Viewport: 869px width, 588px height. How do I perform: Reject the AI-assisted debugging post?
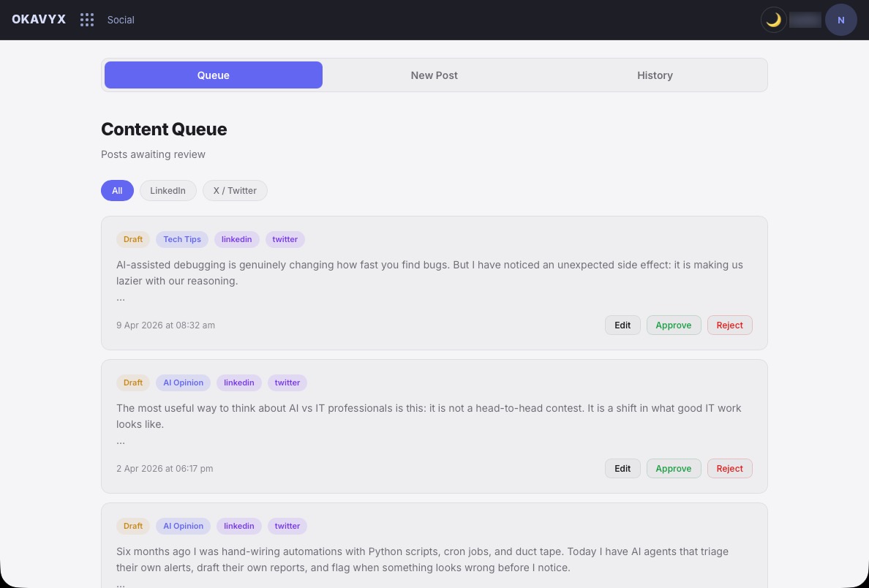tap(729, 325)
